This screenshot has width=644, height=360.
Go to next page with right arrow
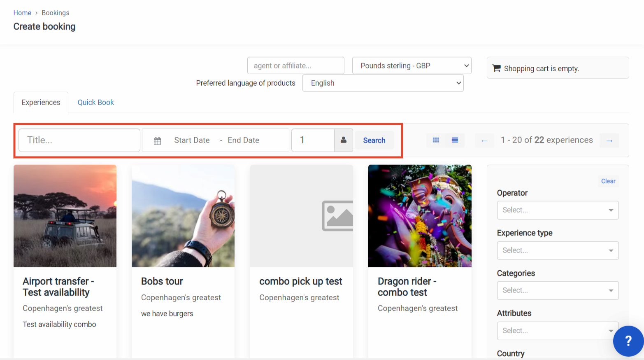(x=609, y=141)
